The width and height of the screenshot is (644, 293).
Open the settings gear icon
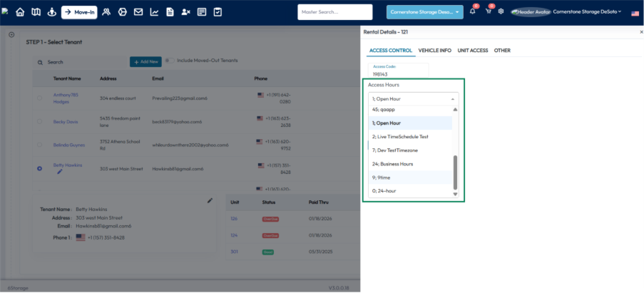(501, 11)
